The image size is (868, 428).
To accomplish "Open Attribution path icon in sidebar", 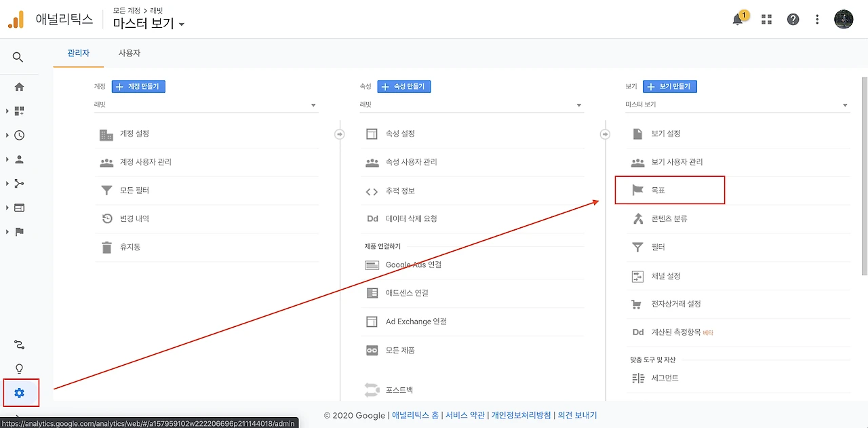I will click(x=19, y=345).
